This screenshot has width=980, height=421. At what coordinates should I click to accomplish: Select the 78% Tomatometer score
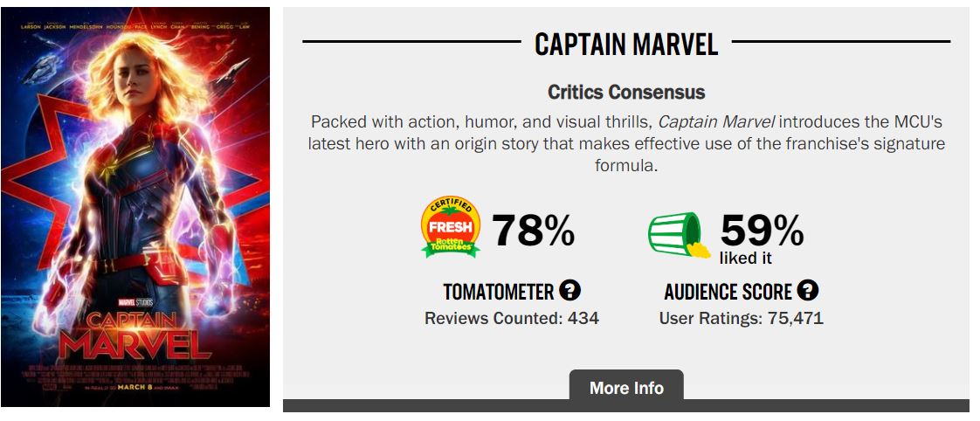pos(533,231)
